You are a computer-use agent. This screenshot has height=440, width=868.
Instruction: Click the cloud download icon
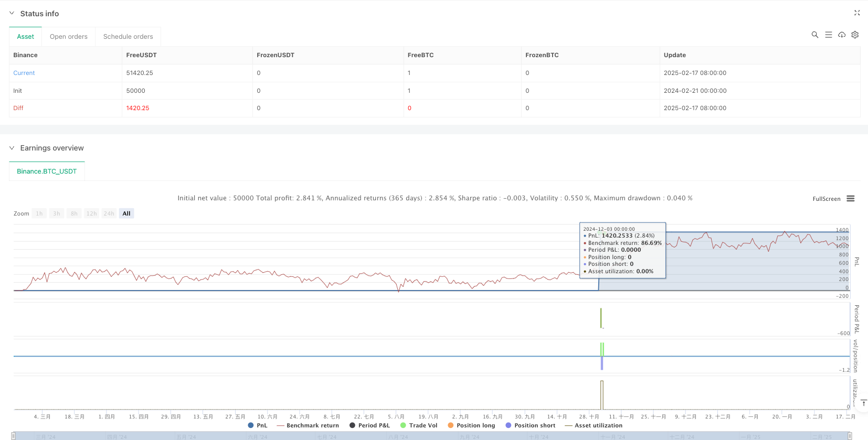click(x=842, y=35)
